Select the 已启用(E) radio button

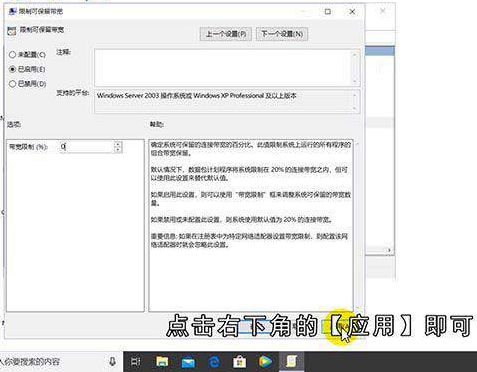pyautogui.click(x=13, y=69)
